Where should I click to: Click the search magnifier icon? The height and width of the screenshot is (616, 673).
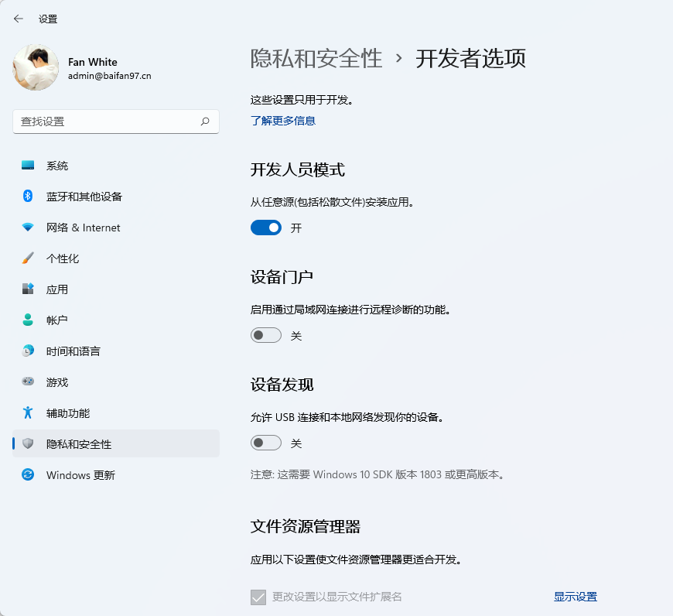(205, 121)
